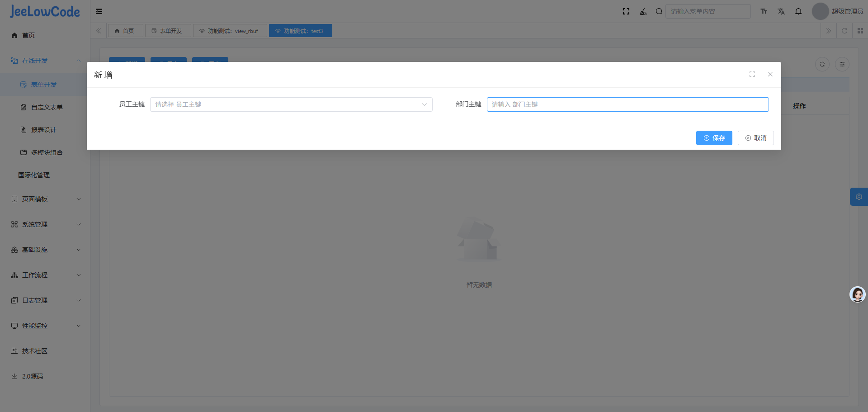Switch to the 表单开发 tab
Screen dimensions: 868x412
tap(167, 31)
